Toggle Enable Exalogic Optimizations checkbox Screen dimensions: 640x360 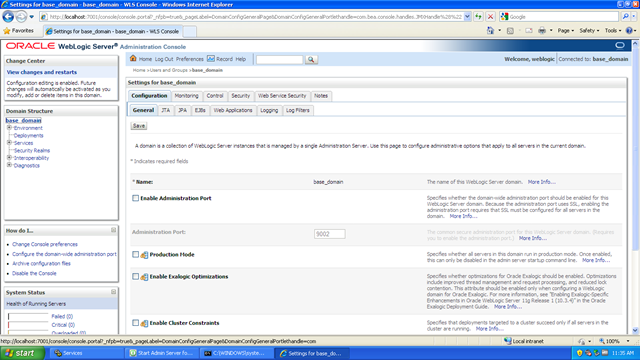pos(136,276)
